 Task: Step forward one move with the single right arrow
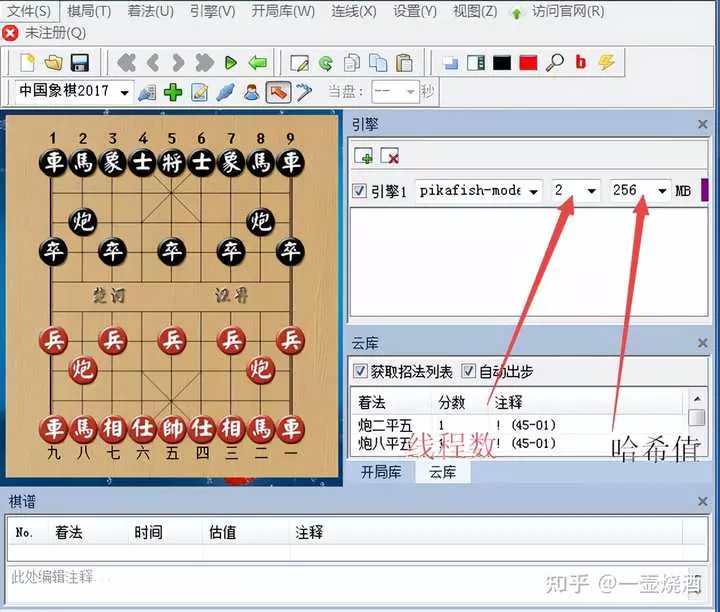coord(178,63)
